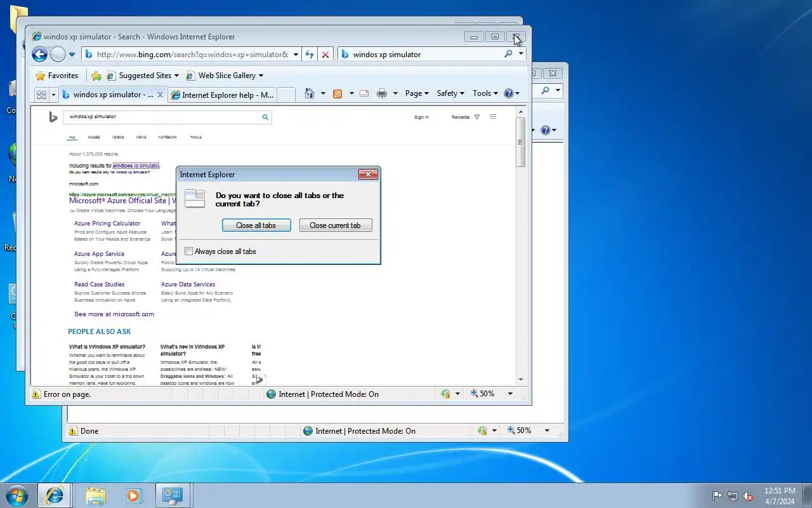The width and height of the screenshot is (812, 508).
Task: Open the front window's 50% zoom level dropdown
Action: [x=509, y=394]
